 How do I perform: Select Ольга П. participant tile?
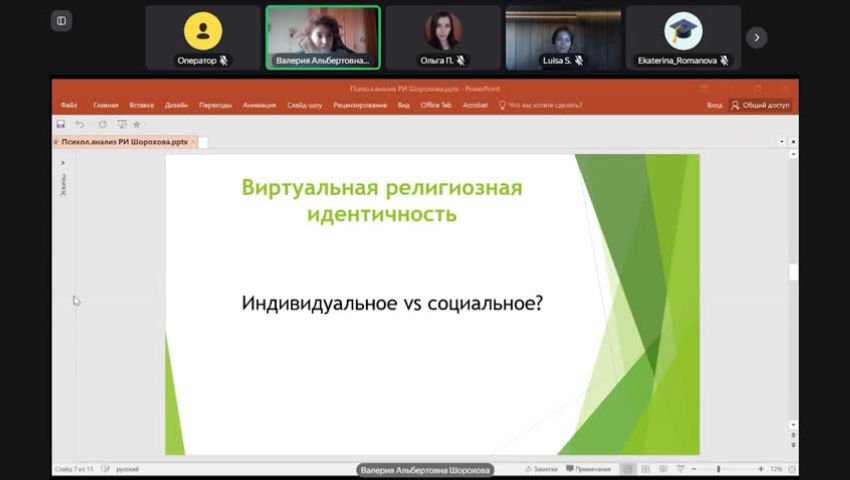(443, 37)
